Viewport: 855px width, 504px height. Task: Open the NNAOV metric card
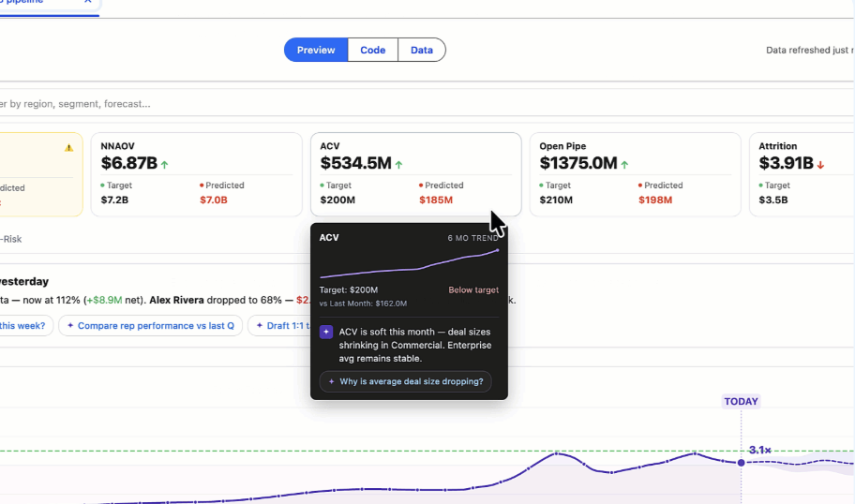click(x=196, y=174)
